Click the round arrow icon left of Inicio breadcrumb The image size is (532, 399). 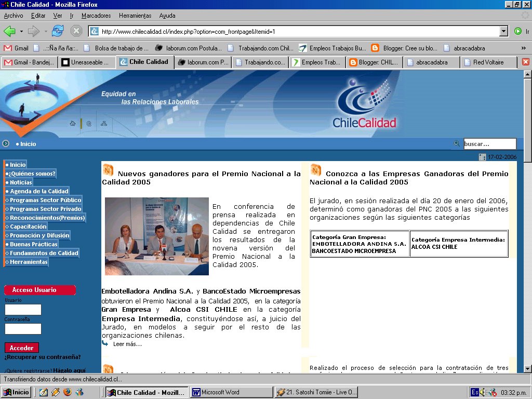pos(6,143)
